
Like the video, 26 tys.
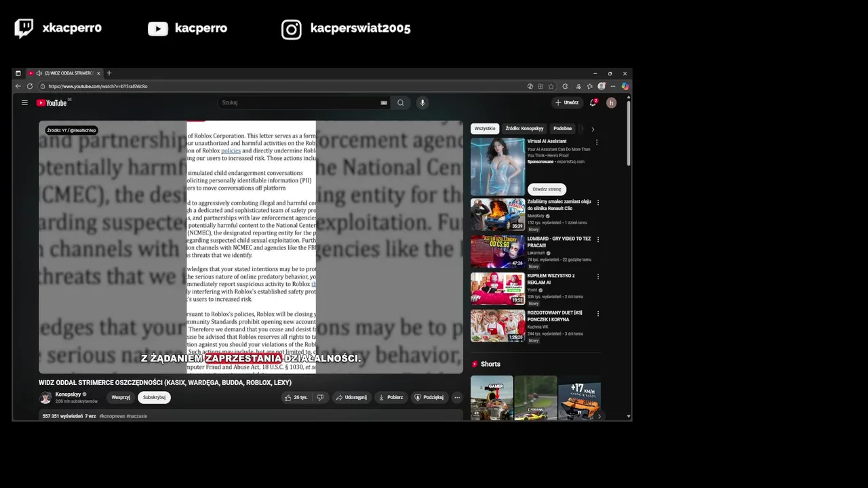click(x=296, y=397)
